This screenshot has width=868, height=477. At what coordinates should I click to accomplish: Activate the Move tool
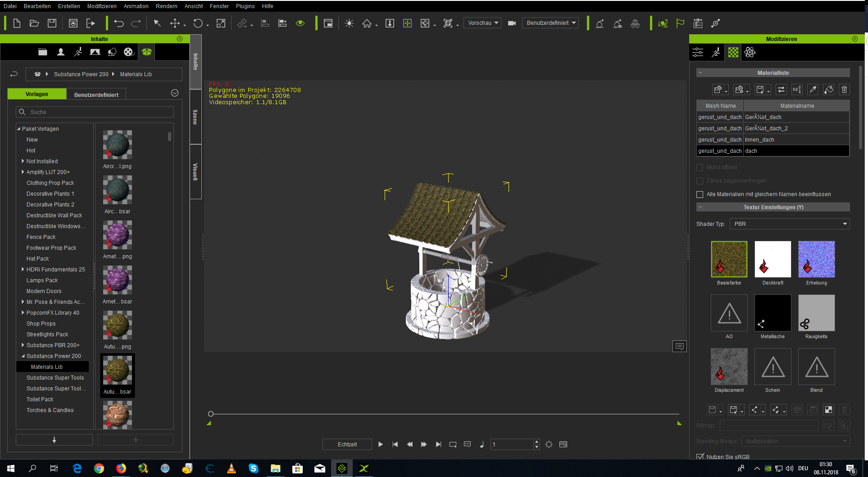pos(175,23)
